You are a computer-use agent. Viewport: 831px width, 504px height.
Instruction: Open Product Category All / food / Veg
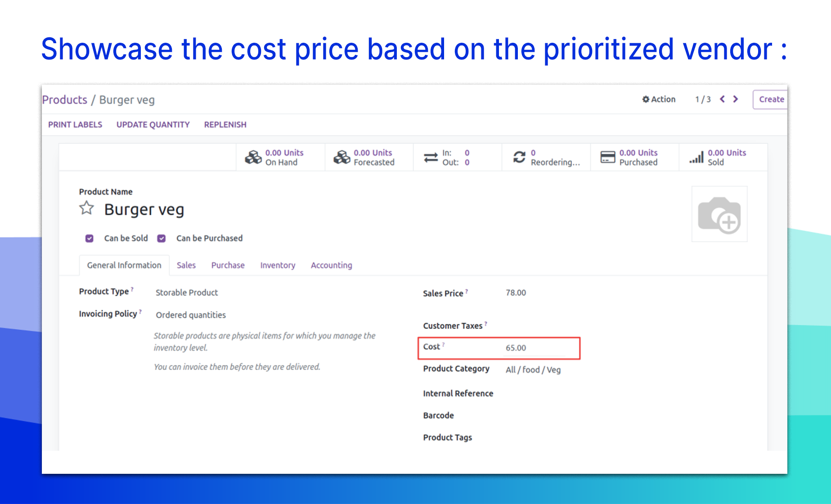pos(533,370)
